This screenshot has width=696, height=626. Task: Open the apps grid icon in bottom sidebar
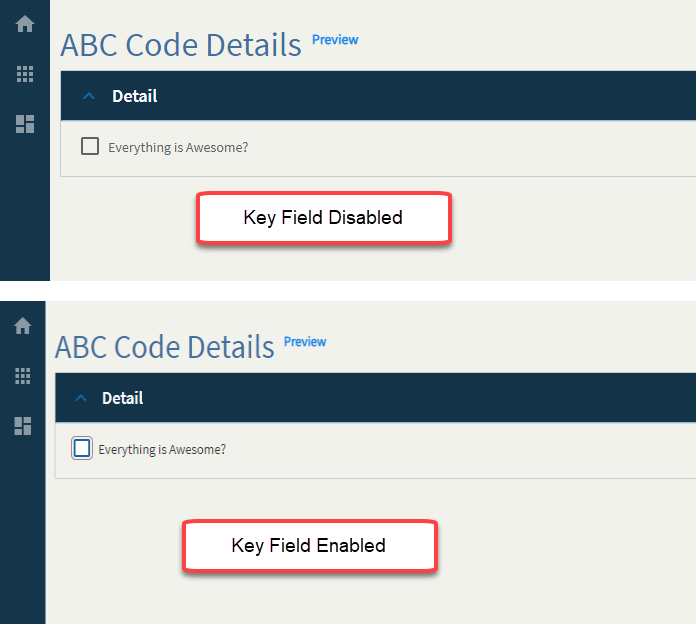pyautogui.click(x=23, y=376)
